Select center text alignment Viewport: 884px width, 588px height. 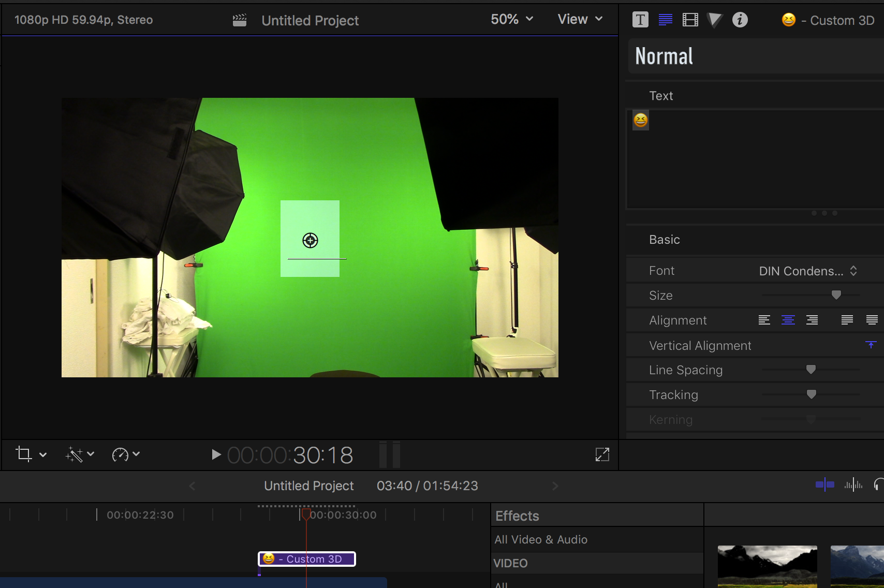[788, 320]
